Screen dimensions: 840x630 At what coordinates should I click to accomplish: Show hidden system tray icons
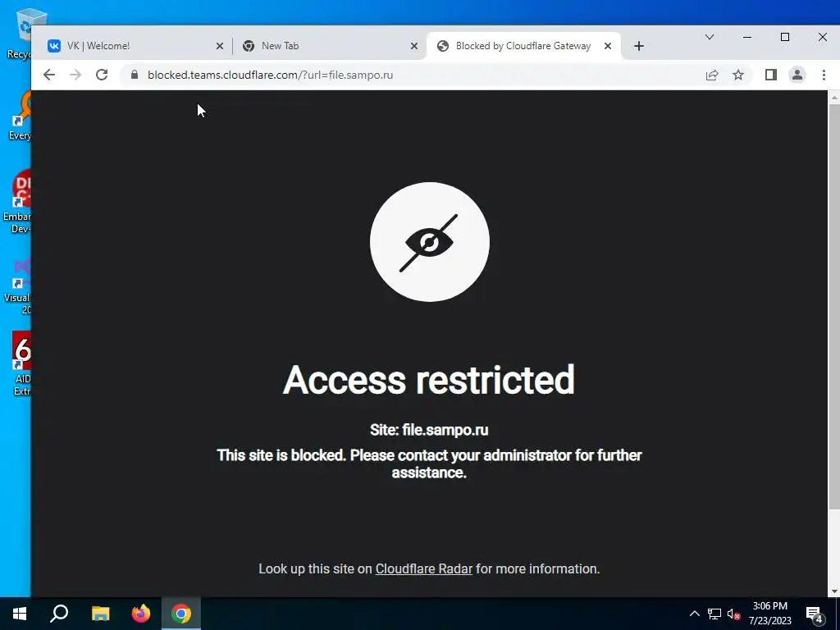click(x=694, y=614)
